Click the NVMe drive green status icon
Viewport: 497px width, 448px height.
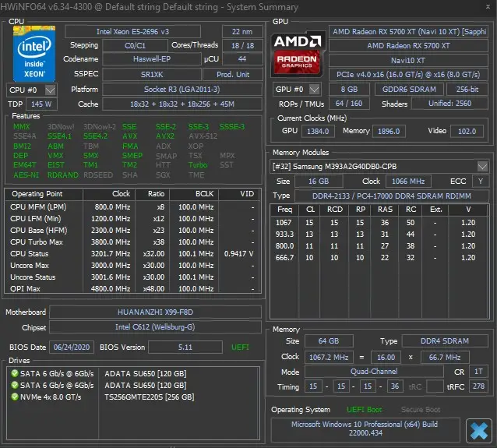pyautogui.click(x=15, y=397)
